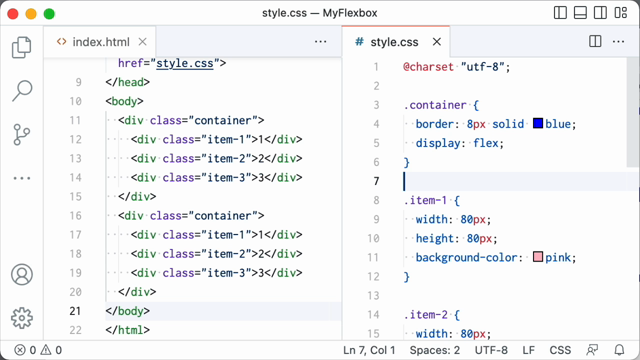Image resolution: width=640 pixels, height=360 pixels.
Task: Click the CSS language mode button
Action: (560, 350)
